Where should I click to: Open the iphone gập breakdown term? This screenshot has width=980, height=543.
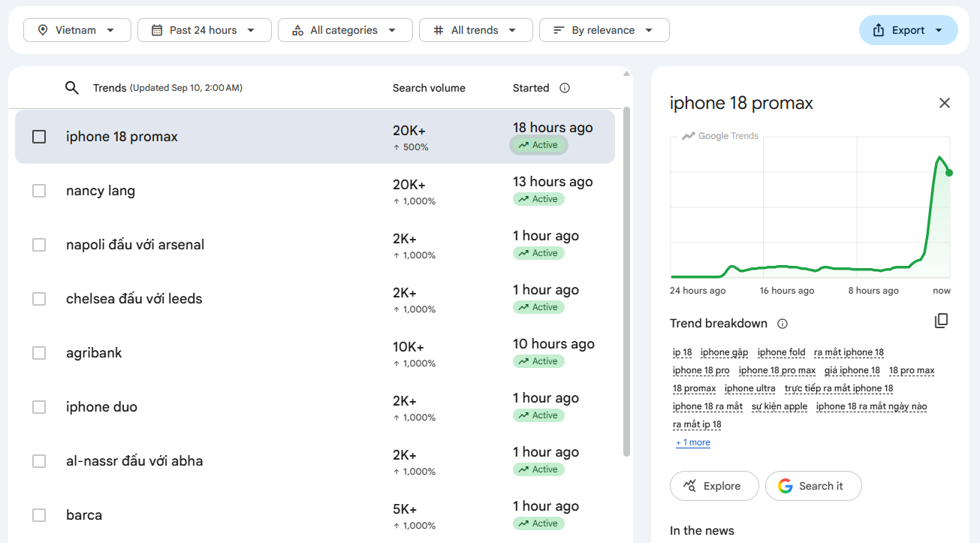(725, 352)
